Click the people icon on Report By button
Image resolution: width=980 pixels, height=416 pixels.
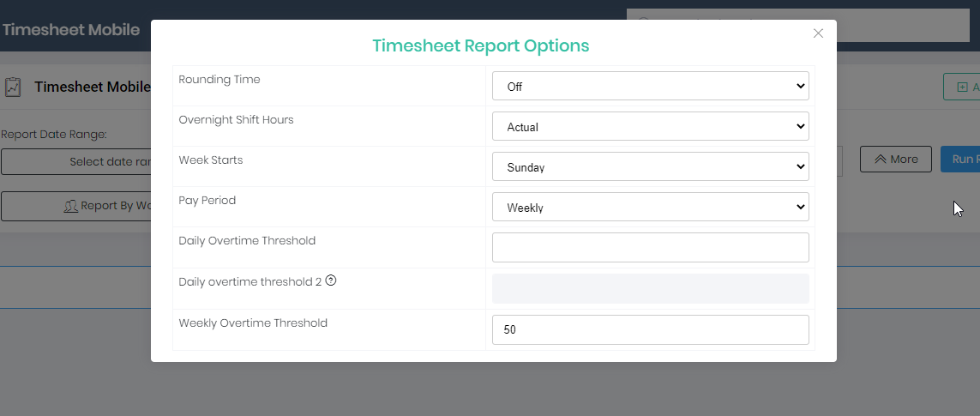71,206
